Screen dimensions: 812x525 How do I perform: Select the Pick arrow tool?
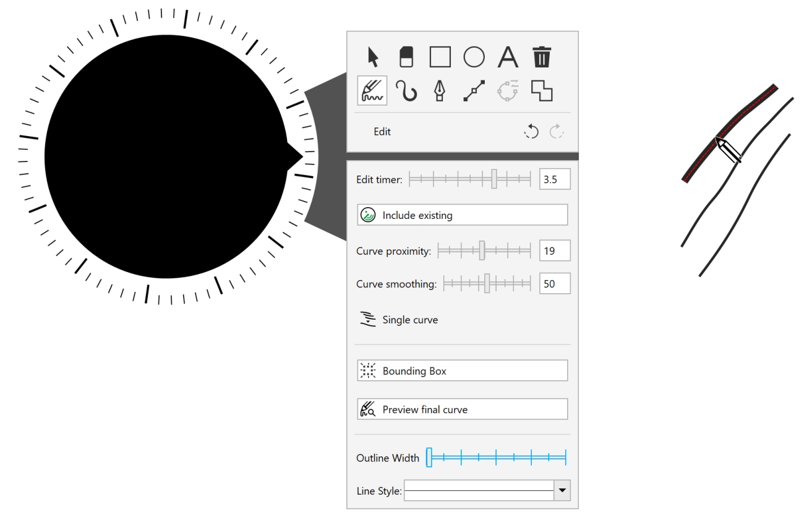coord(373,58)
